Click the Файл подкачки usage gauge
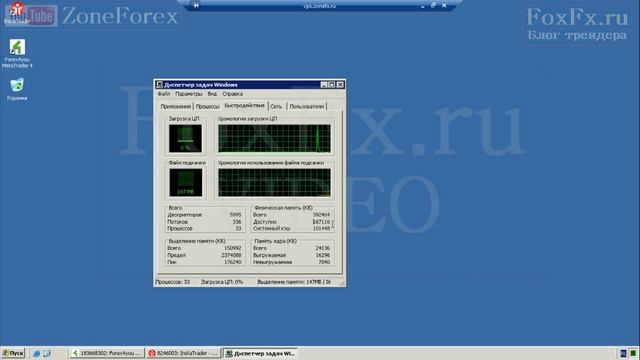 [185, 182]
